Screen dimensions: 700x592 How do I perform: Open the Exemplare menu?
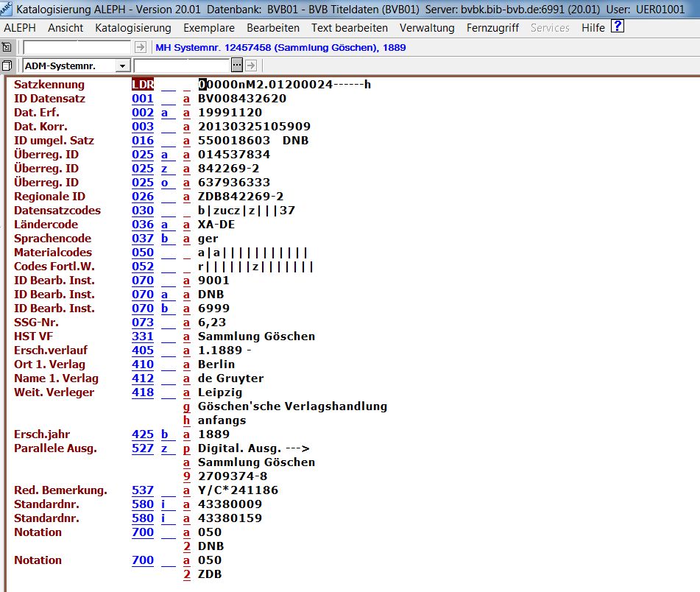coord(209,28)
